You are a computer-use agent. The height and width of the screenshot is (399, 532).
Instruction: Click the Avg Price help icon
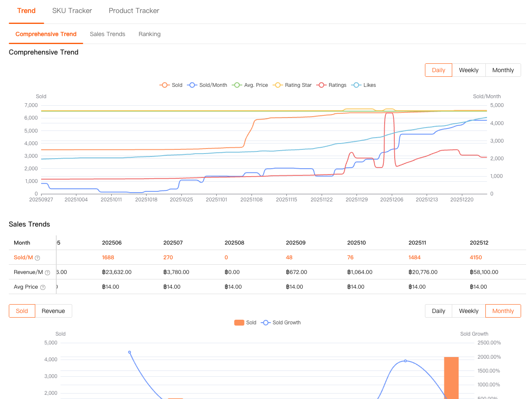pyautogui.click(x=42, y=287)
